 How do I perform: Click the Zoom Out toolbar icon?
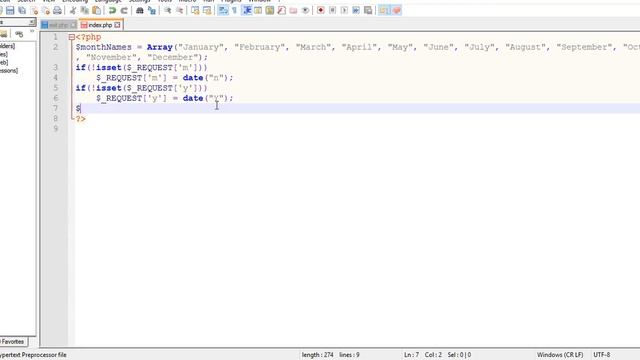[179, 11]
